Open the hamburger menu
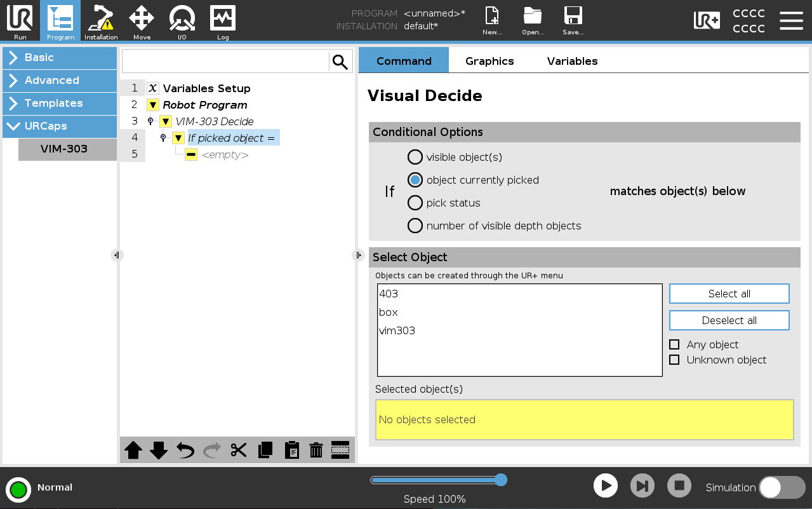812x509 pixels. click(x=791, y=20)
